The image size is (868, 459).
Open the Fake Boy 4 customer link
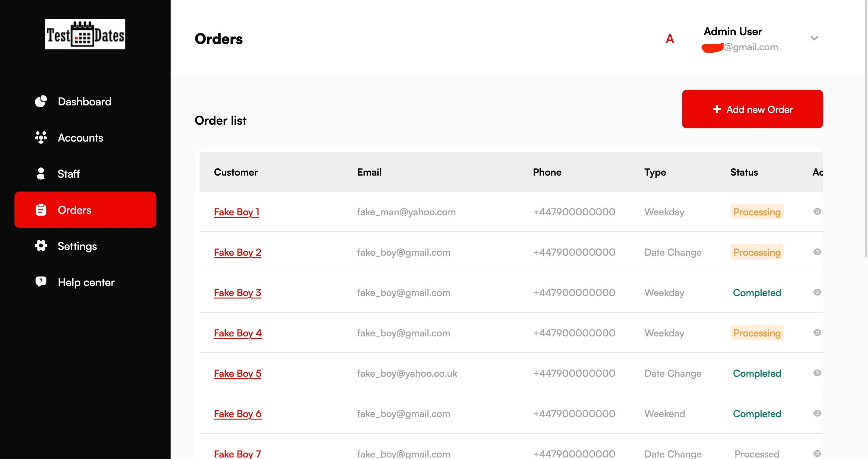[237, 333]
